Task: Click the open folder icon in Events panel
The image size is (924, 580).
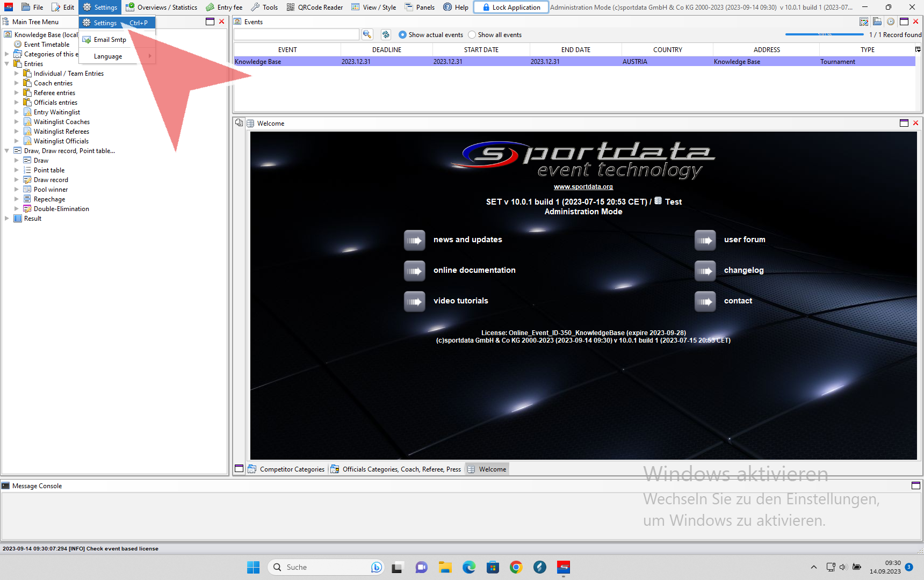Action: (877, 22)
